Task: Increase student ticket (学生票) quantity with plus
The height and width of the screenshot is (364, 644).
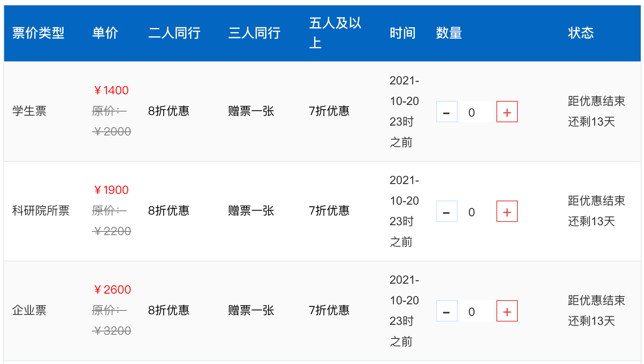Action: click(x=507, y=112)
